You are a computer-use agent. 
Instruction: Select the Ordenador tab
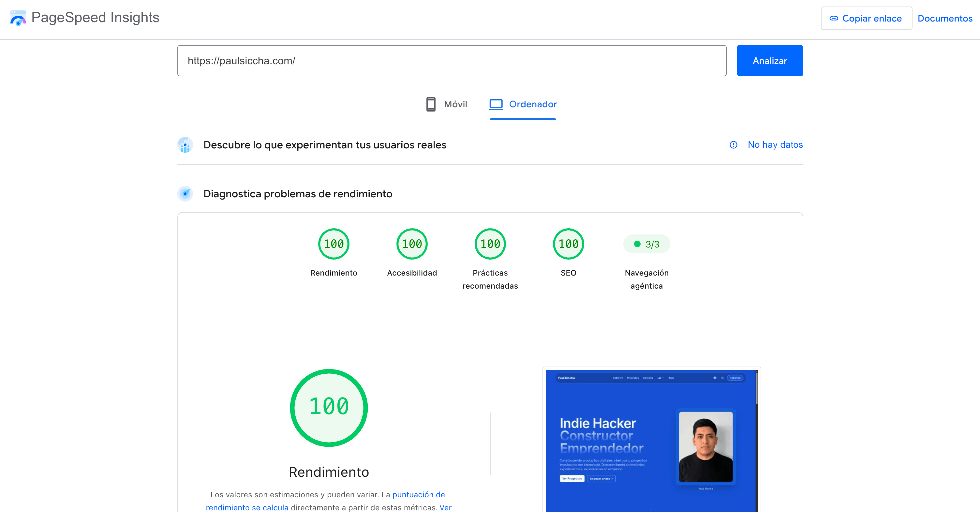(x=523, y=104)
